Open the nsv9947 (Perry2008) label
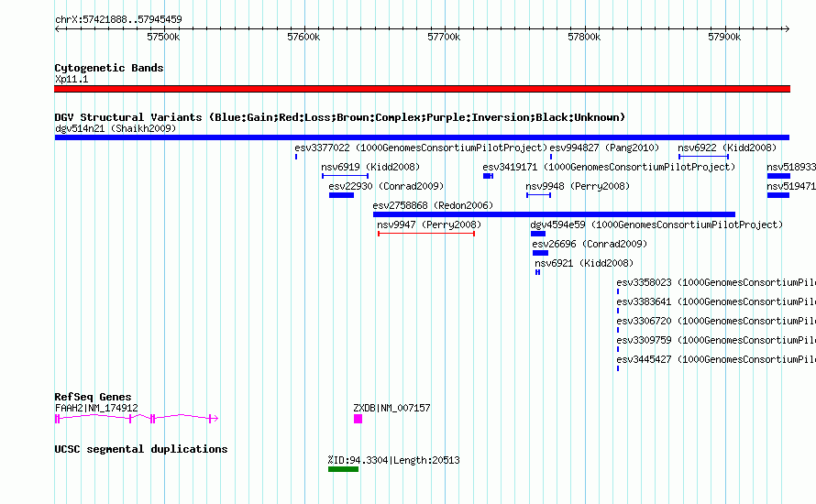The height and width of the screenshot is (504, 816). (x=429, y=225)
